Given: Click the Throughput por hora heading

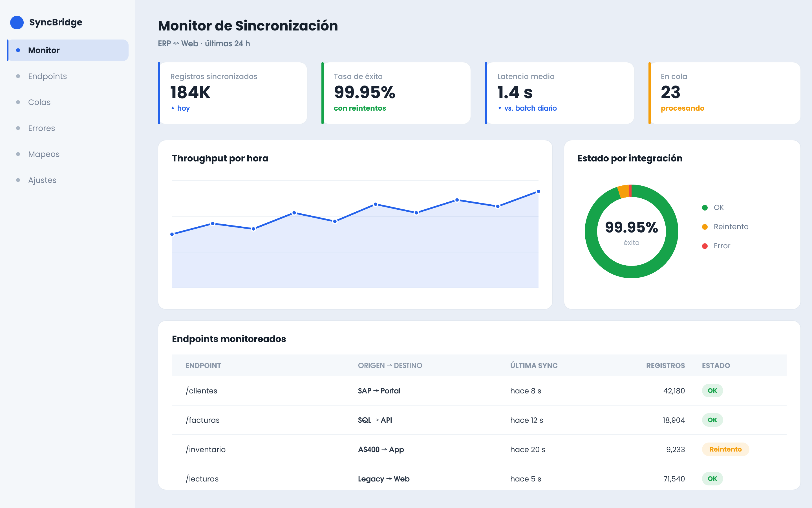Looking at the screenshot, I should pos(220,158).
